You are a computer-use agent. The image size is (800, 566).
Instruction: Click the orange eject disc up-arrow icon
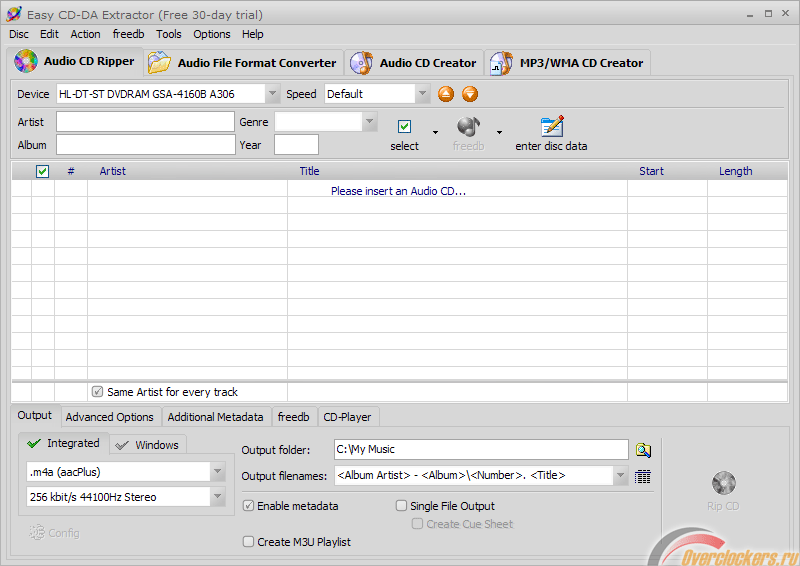point(446,94)
